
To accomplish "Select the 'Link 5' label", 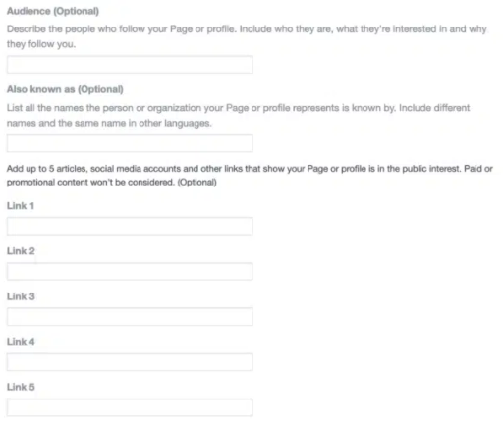I will pyautogui.click(x=21, y=387).
